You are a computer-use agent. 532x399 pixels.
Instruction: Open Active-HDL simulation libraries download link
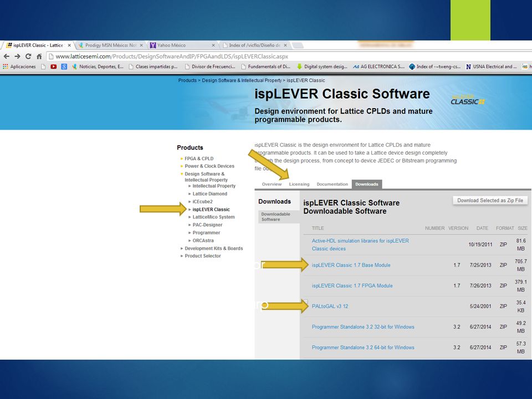click(360, 244)
